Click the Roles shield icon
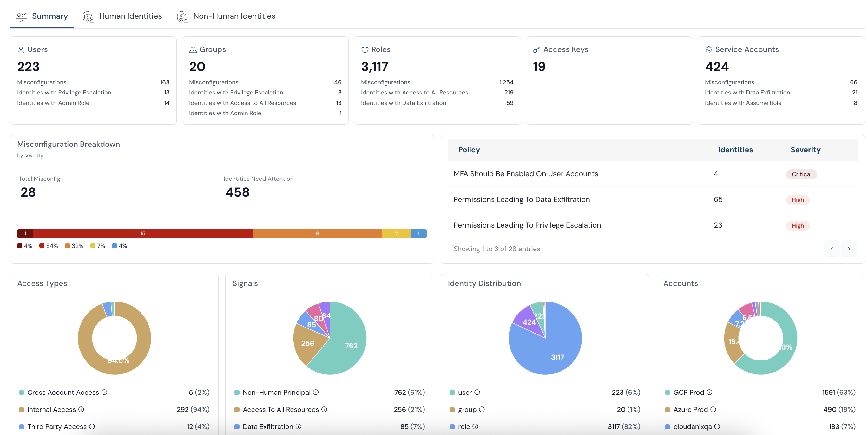The width and height of the screenshot is (868, 435). click(365, 50)
